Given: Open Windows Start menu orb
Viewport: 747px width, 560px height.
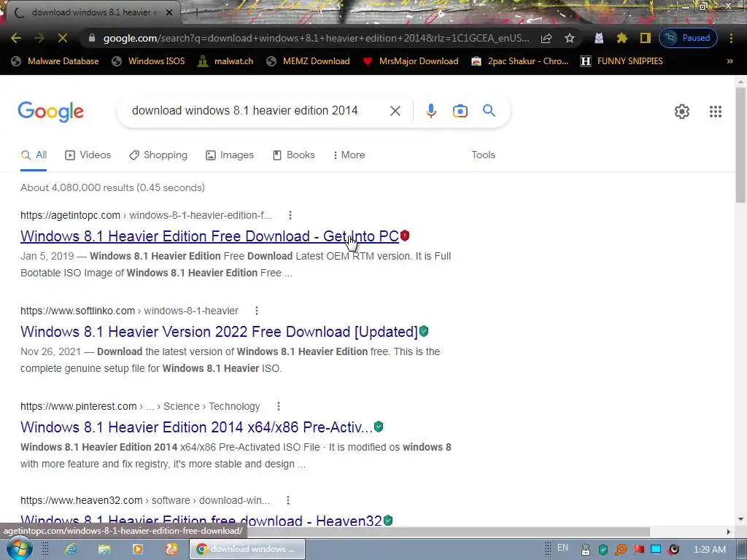Looking at the screenshot, I should [x=19, y=548].
